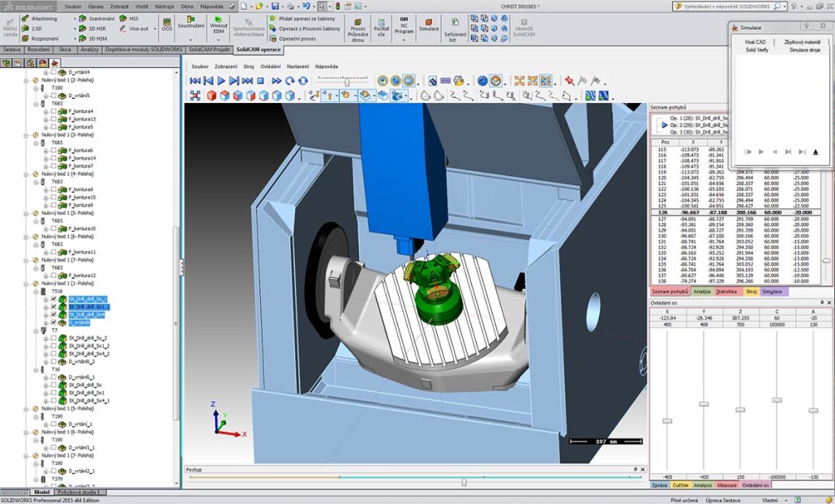This screenshot has width=835, height=504.
Task: Check the D_vrtání5 checkbox
Action: (54, 96)
